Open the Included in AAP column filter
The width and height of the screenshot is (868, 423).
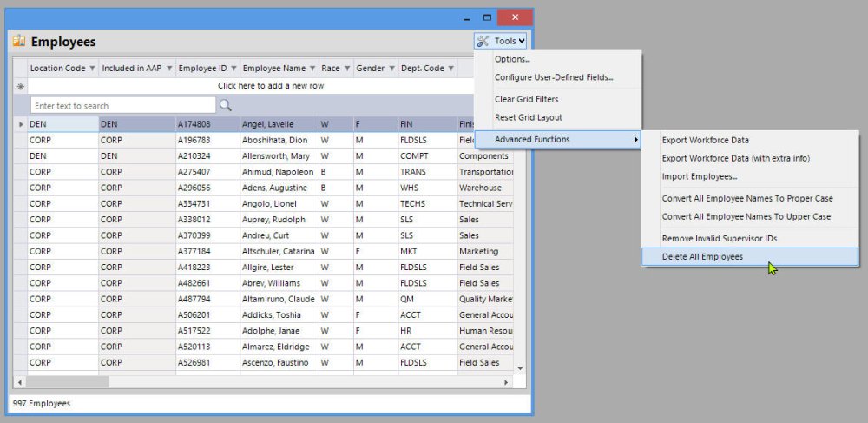(x=169, y=69)
